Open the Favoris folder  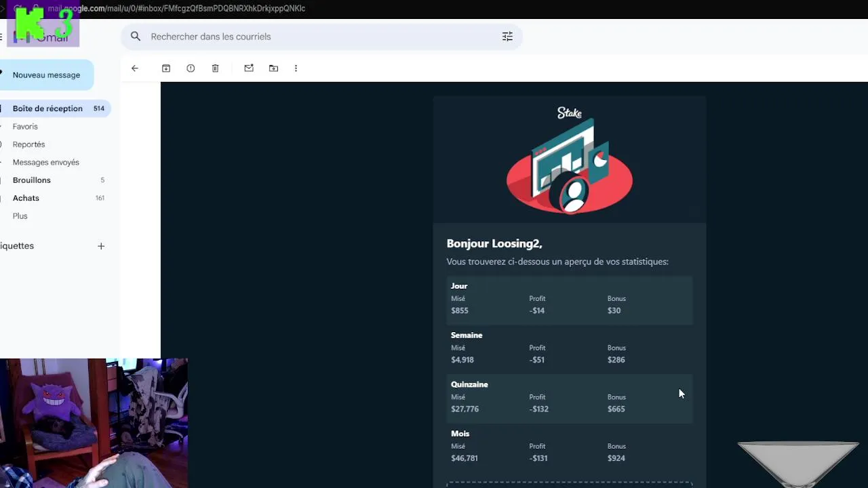pos(25,127)
